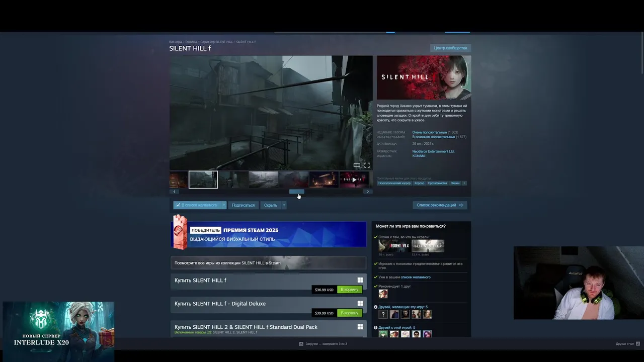Go to 'Экшены' breadcrumb link
This screenshot has width=644, height=362.
191,42
